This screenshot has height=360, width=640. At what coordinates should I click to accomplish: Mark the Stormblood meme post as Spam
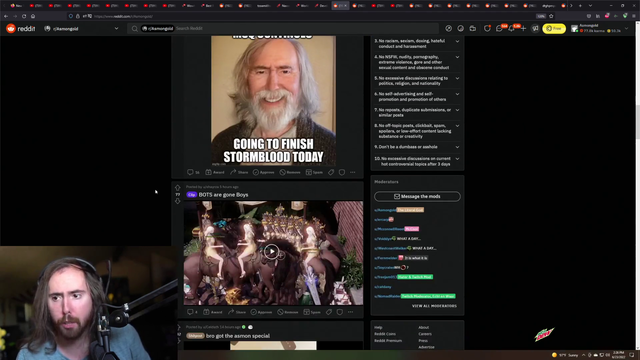point(314,172)
